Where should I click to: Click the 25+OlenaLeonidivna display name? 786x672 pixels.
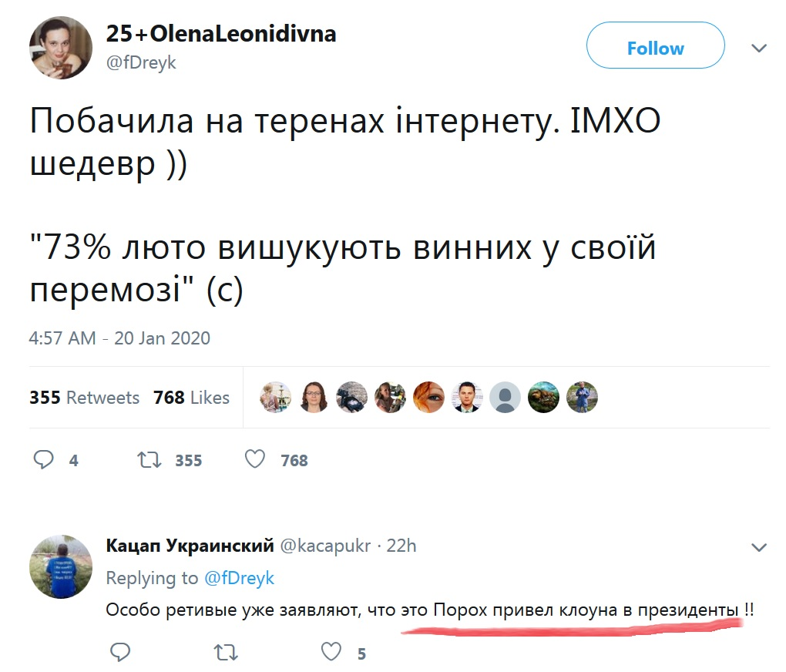[221, 35]
